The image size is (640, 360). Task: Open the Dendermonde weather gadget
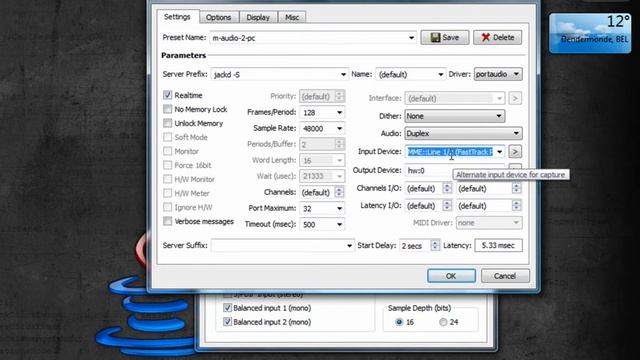pyautogui.click(x=590, y=33)
